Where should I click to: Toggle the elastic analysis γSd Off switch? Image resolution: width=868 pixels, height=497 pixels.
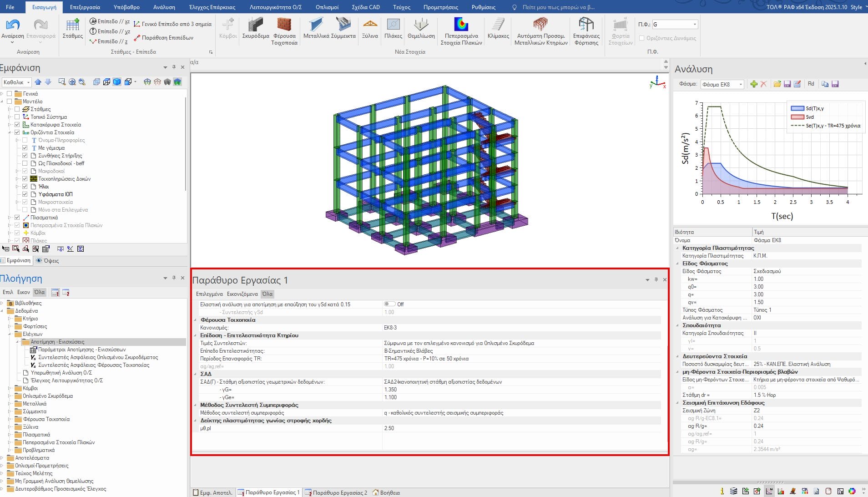389,304
